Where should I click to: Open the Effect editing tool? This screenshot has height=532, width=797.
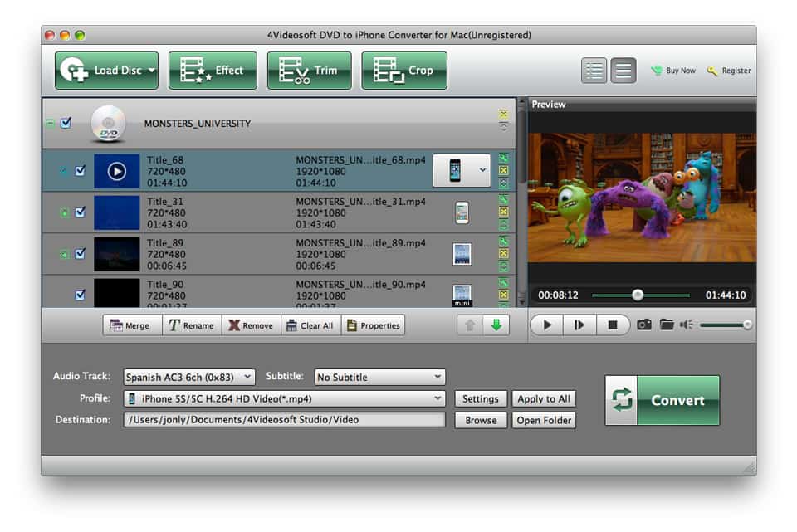pos(213,70)
